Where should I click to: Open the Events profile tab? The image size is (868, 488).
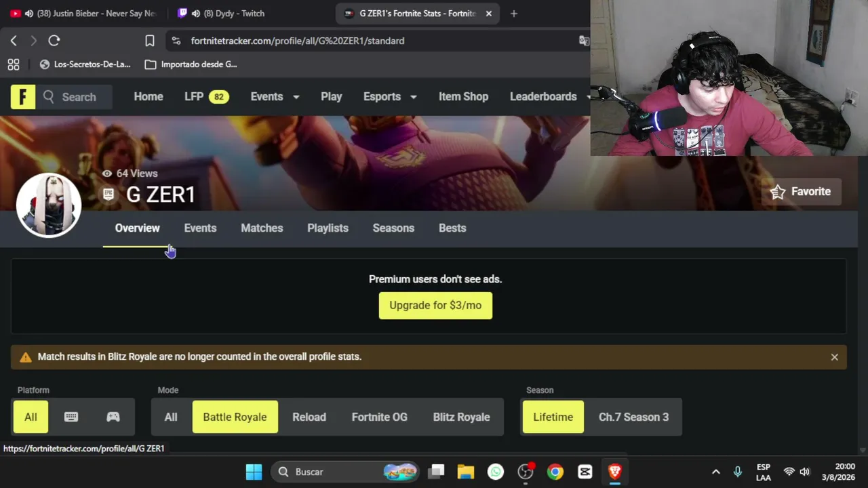[200, 228]
